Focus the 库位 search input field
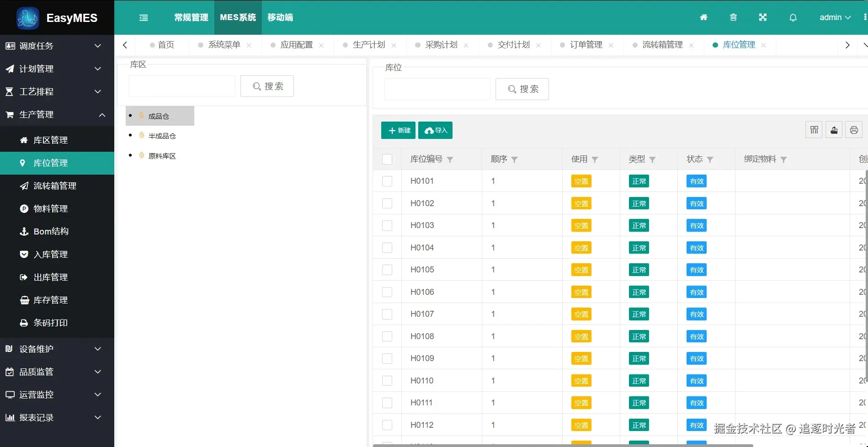 437,89
